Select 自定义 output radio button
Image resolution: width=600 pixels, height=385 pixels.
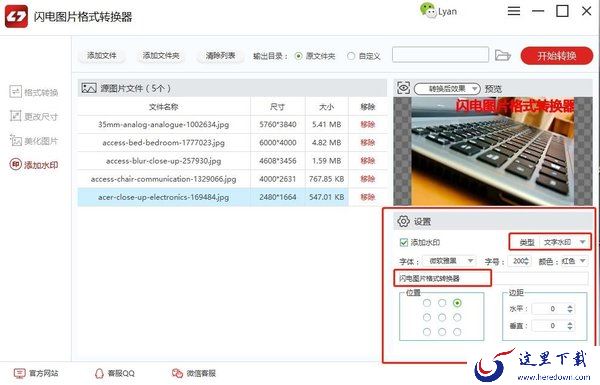[x=351, y=56]
